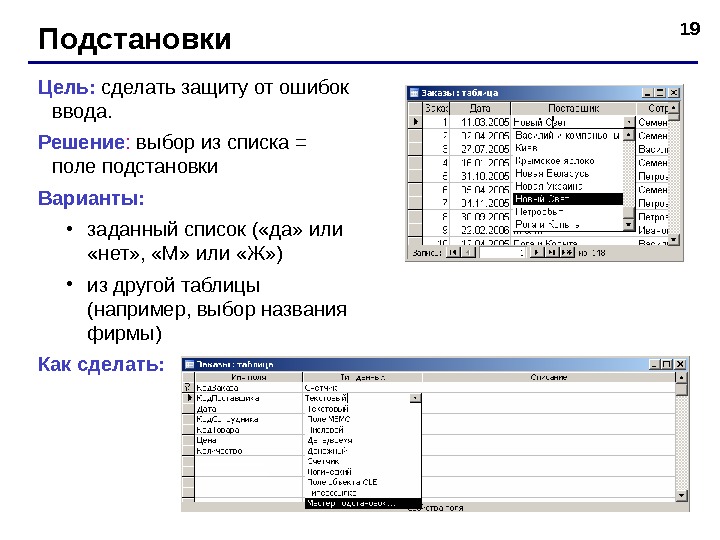Click scroll-down arrow in design view scrollbar

coord(681,495)
